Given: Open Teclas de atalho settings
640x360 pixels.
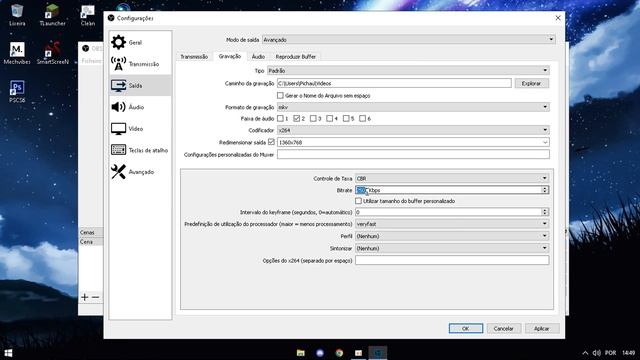Looking at the screenshot, I should coord(140,150).
